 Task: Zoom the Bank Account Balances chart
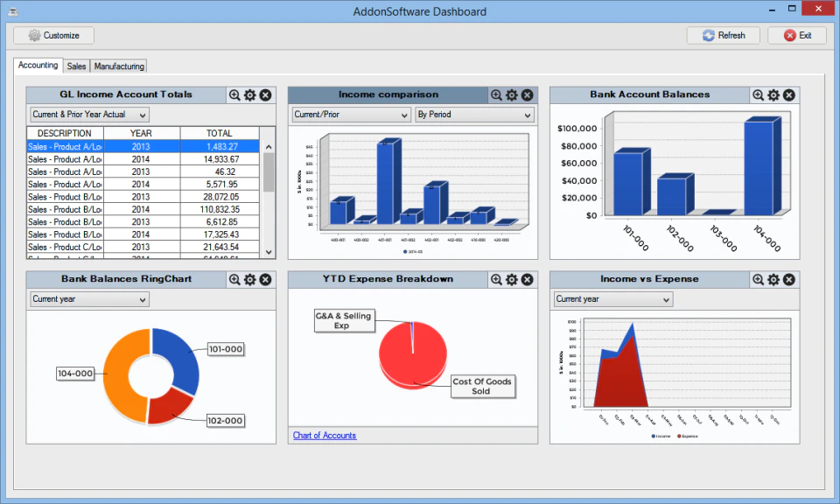[x=758, y=94]
